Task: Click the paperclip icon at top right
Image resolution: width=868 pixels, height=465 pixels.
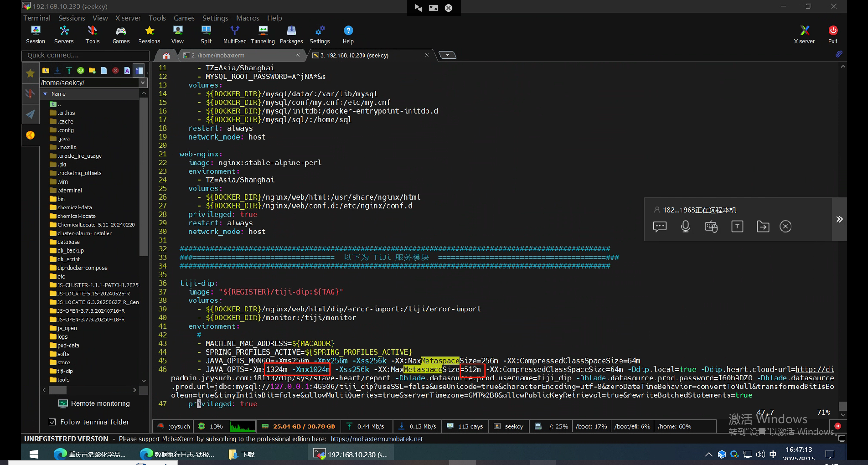Action: click(838, 54)
